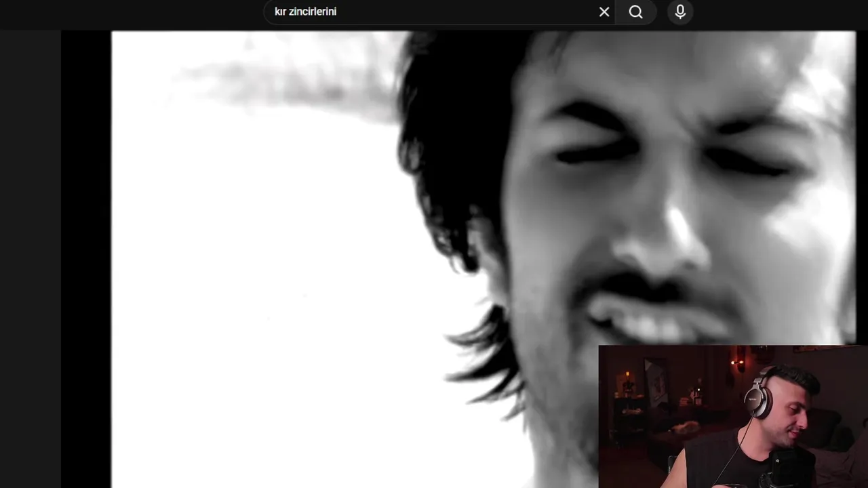The image size is (868, 488).
Task: Click the magnifying glass search button
Action: point(635,12)
